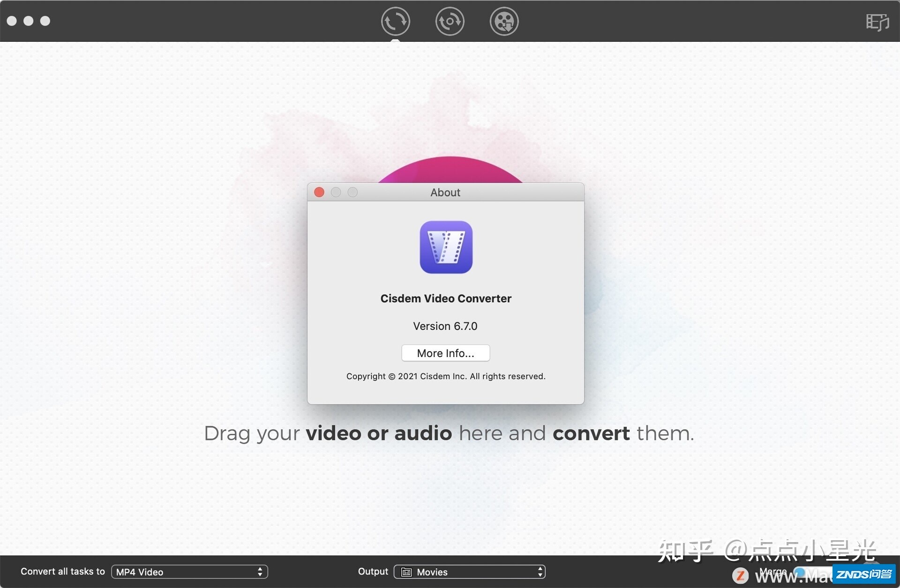Viewport: 900px width, 588px height.
Task: Open the media browser icon at top right
Action: (877, 22)
